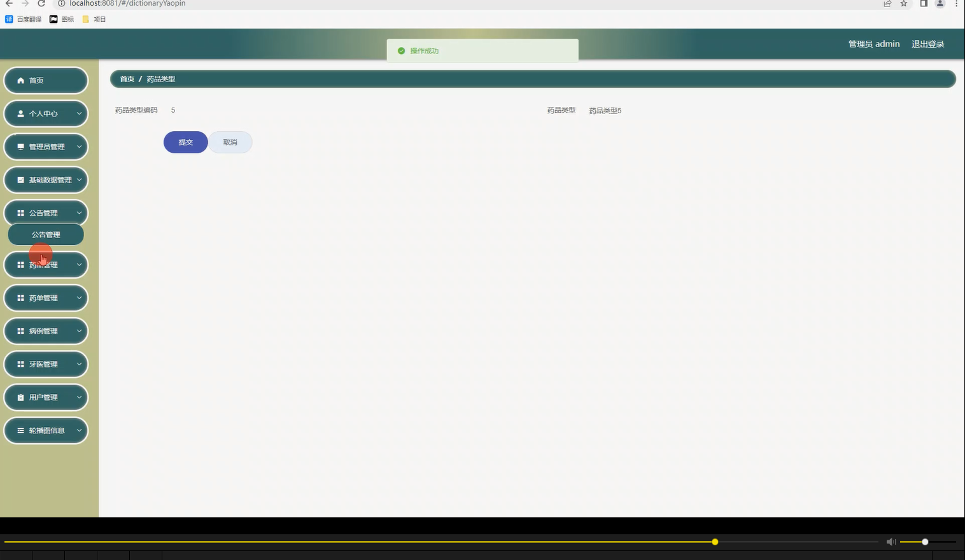Click the share page icon in address bar
965x560 pixels.
coord(887,3)
